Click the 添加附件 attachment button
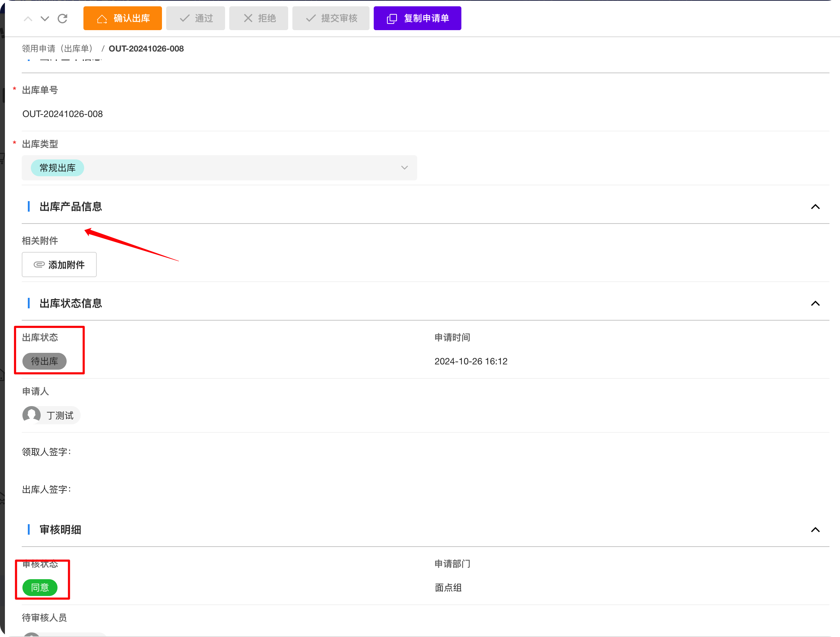The height and width of the screenshot is (637, 840). [x=59, y=265]
